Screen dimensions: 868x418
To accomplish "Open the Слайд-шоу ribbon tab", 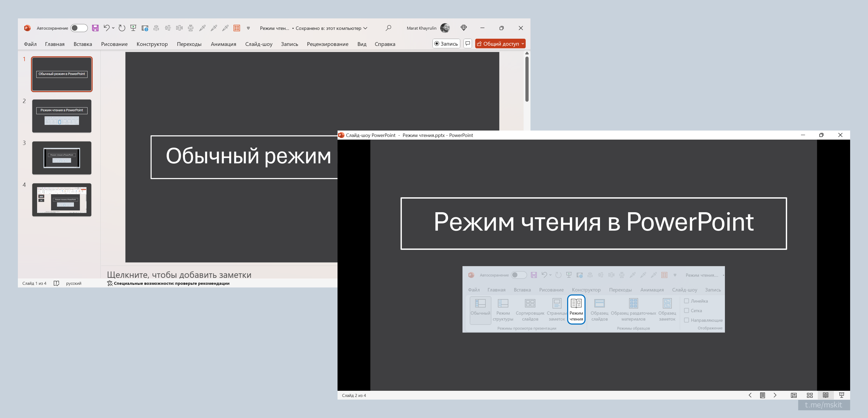I will pos(259,44).
